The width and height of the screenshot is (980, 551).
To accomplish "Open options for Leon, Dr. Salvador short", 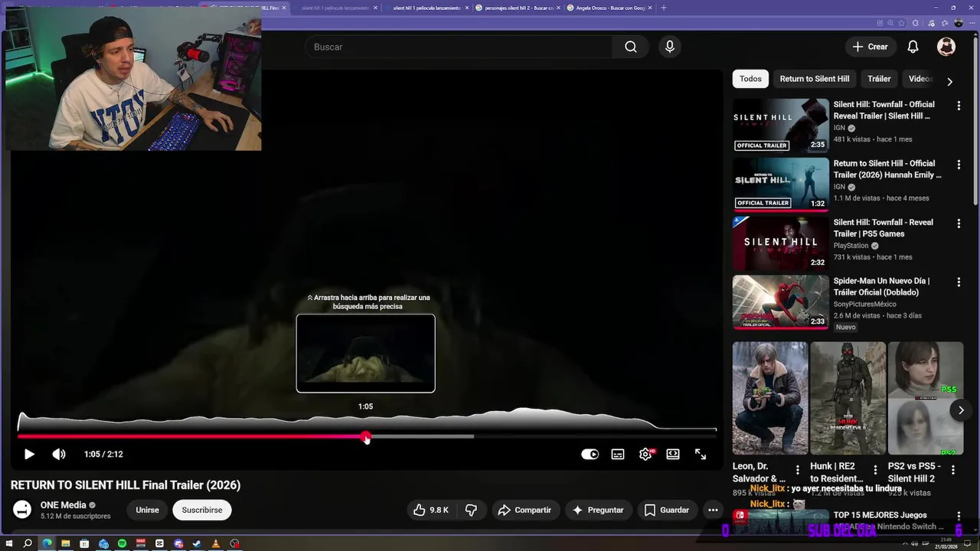I will tap(798, 470).
